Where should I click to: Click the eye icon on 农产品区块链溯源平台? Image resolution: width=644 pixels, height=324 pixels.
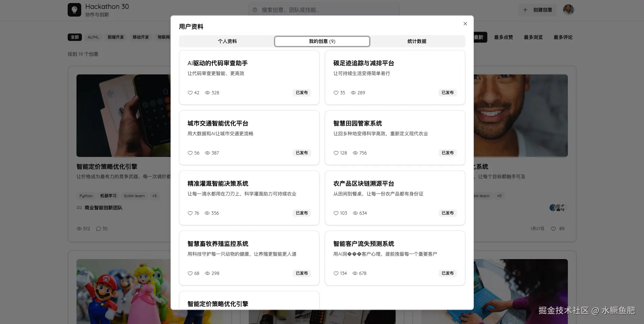tap(355, 213)
